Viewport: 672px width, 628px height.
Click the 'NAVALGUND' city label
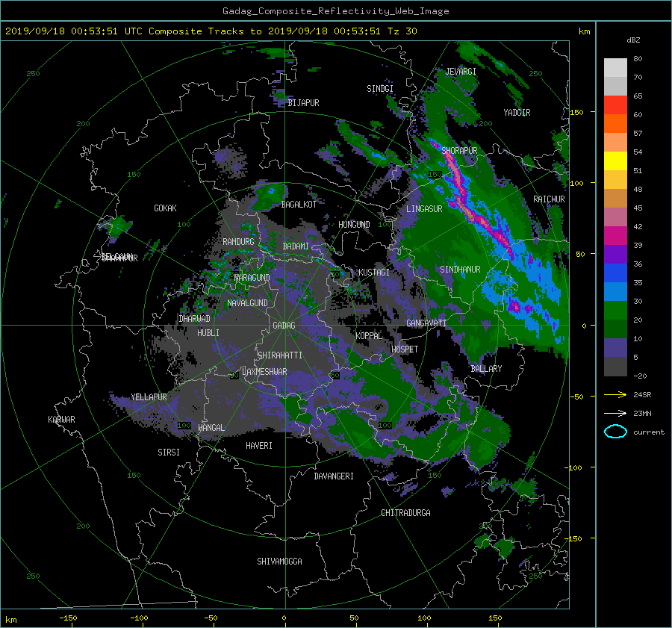(247, 303)
